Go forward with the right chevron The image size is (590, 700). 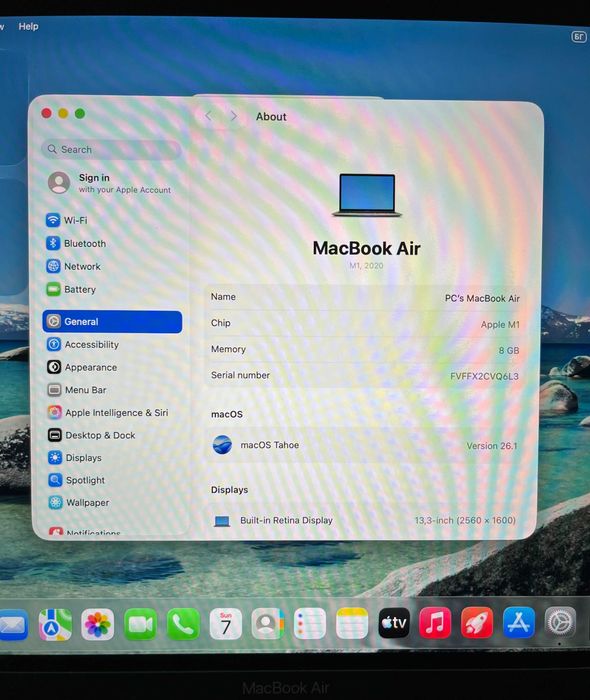coord(234,116)
